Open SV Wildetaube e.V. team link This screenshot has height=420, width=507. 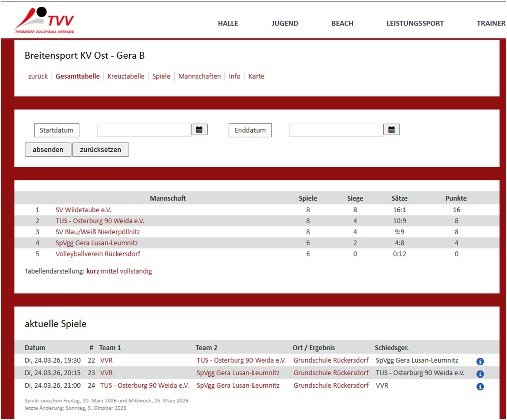pos(83,210)
